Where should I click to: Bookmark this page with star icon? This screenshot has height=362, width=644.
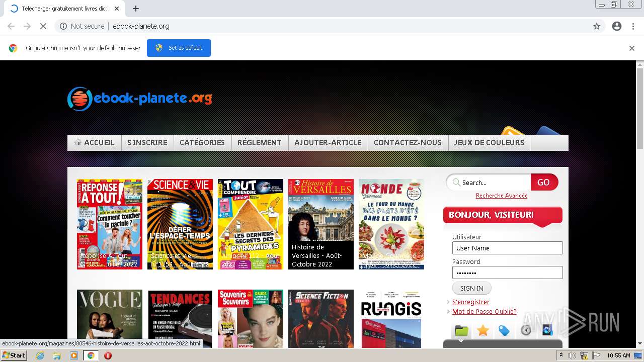(597, 26)
